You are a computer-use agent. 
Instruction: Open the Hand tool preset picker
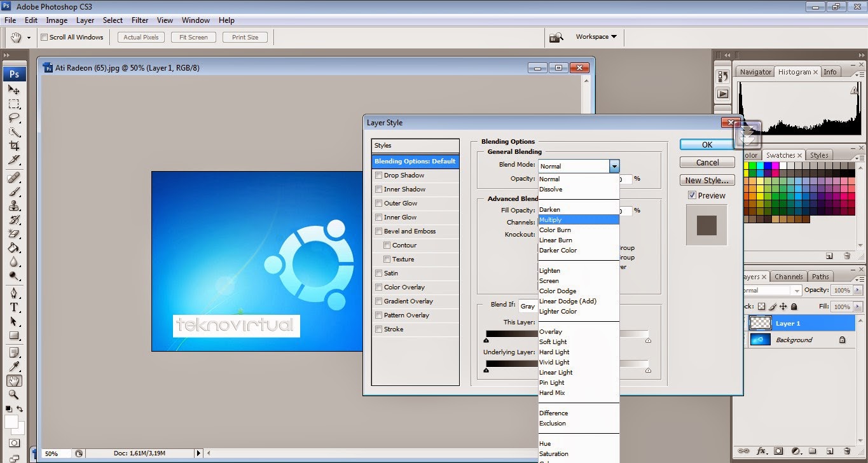point(29,38)
